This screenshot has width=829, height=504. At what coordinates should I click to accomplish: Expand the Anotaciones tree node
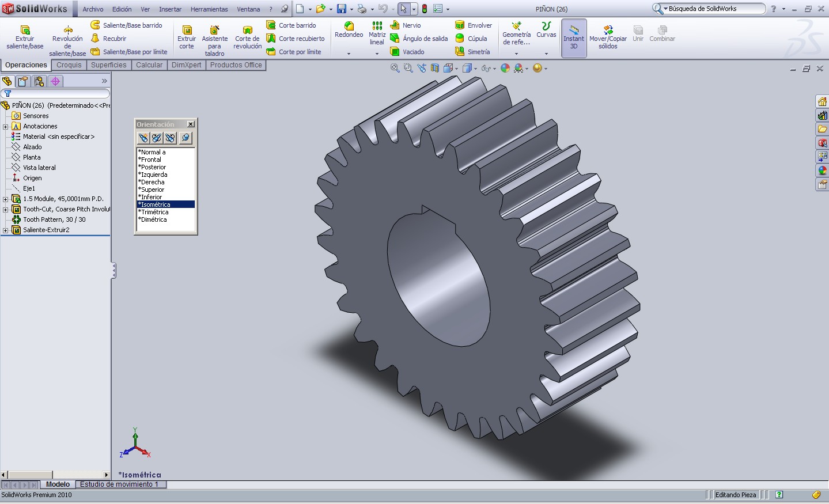point(6,126)
